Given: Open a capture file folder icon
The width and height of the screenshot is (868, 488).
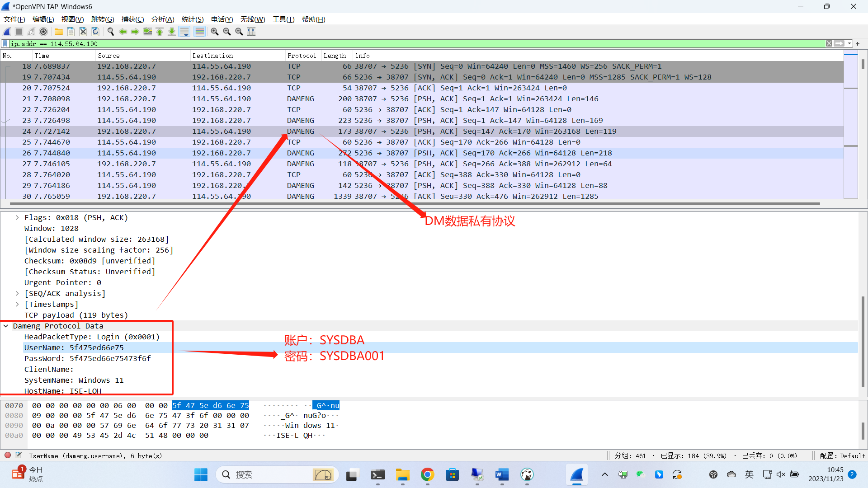Looking at the screenshot, I should tap(59, 32).
